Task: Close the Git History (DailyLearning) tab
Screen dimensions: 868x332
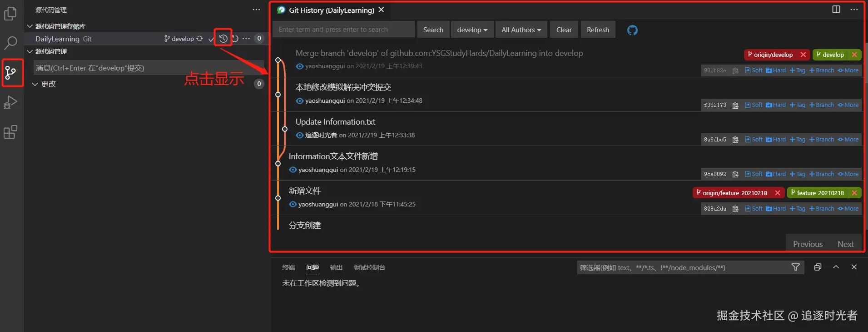Action: point(381,10)
